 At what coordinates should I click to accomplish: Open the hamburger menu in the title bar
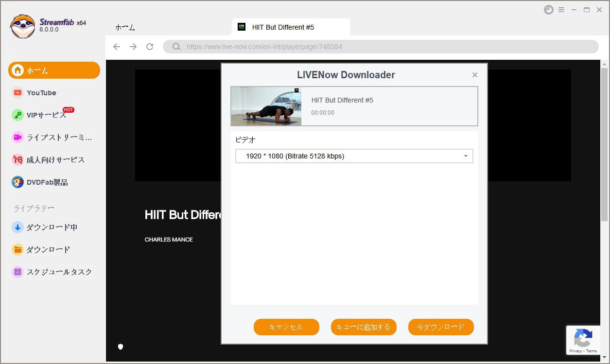coord(561,10)
